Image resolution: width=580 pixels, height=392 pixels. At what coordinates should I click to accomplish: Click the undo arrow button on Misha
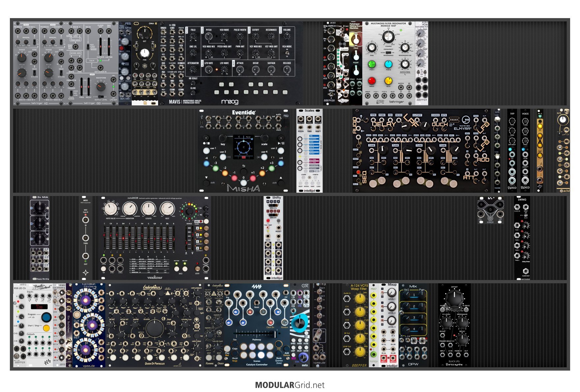coord(244,171)
